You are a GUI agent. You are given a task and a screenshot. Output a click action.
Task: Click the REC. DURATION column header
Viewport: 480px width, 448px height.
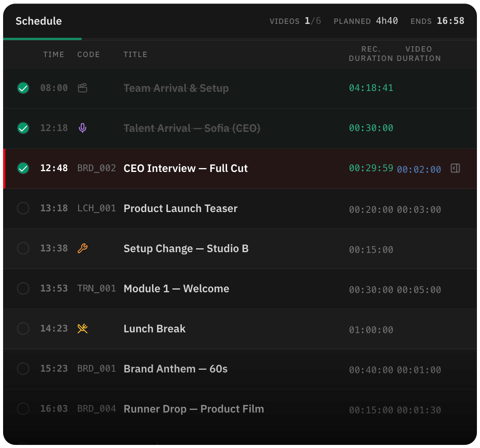coord(371,54)
